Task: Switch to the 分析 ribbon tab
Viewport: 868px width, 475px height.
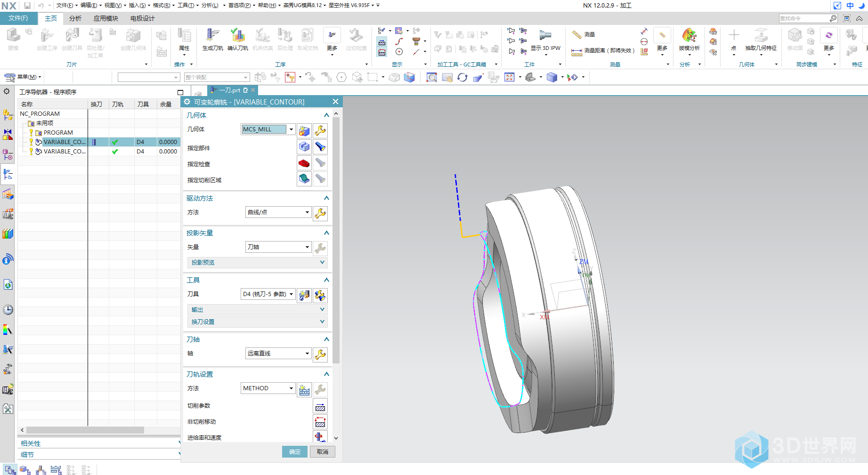Action: click(75, 18)
